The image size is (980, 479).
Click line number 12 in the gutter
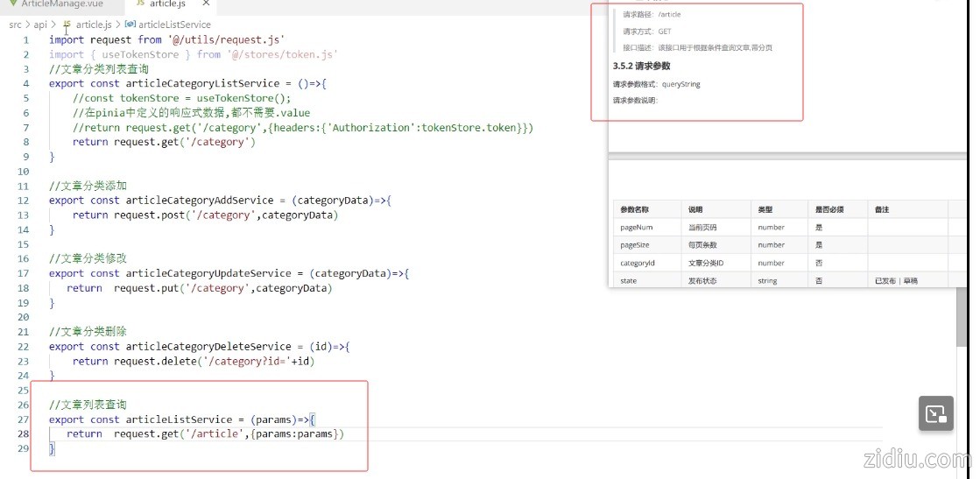23,201
